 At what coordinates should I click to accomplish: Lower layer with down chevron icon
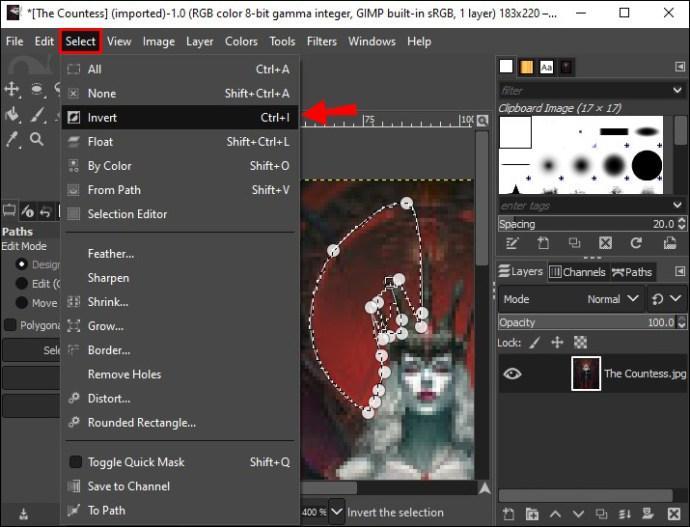point(578,514)
